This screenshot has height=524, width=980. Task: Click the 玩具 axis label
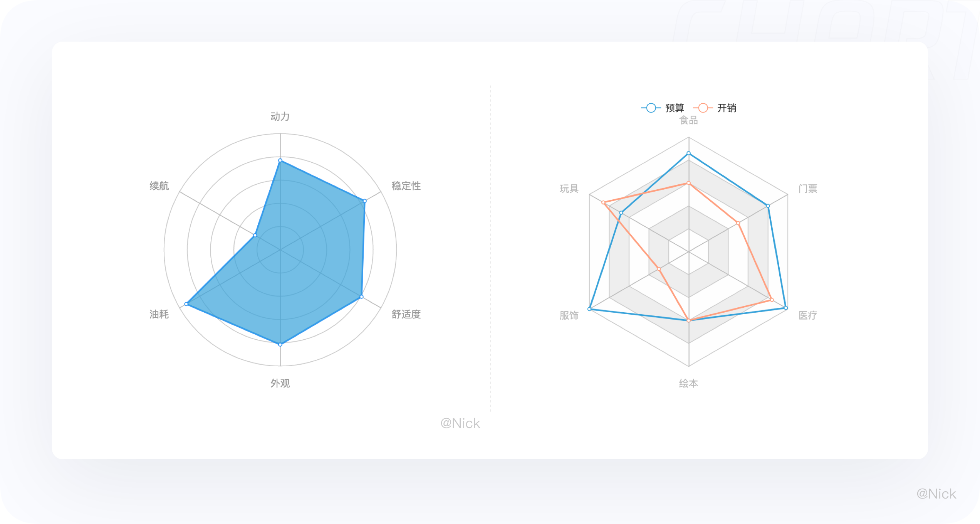569,189
